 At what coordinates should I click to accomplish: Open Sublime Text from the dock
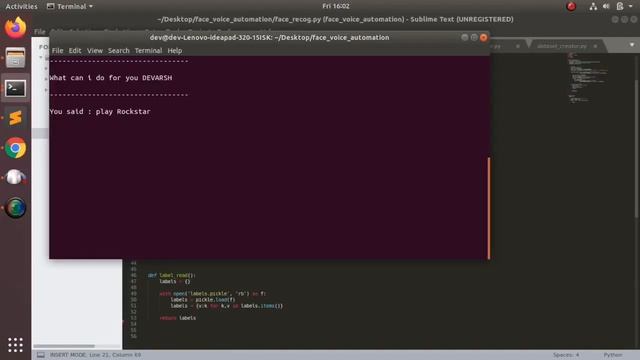coord(16,118)
